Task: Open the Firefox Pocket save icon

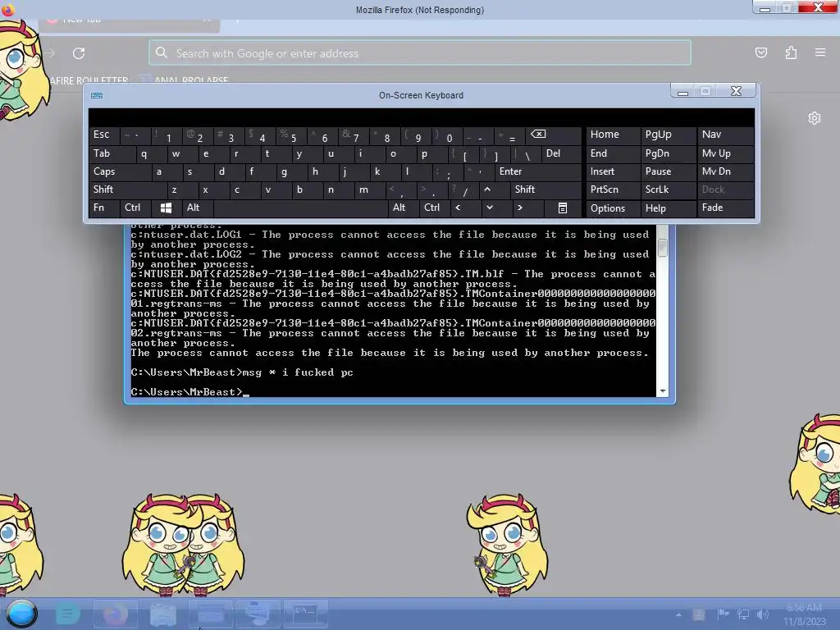Action: [760, 52]
